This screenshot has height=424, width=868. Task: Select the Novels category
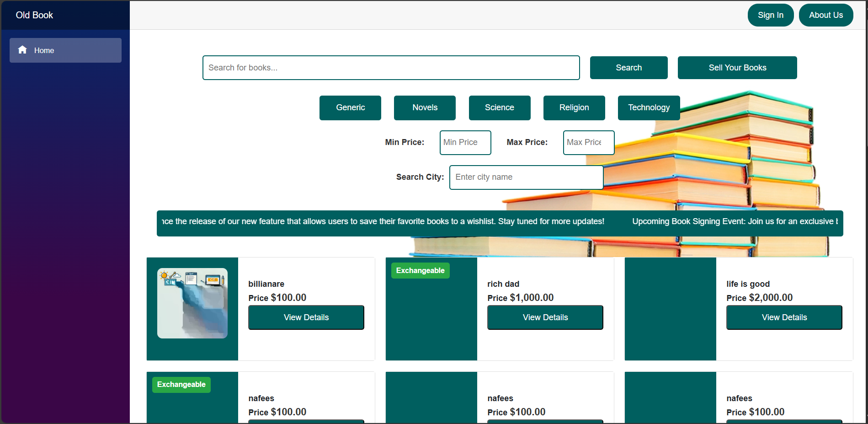pos(425,108)
